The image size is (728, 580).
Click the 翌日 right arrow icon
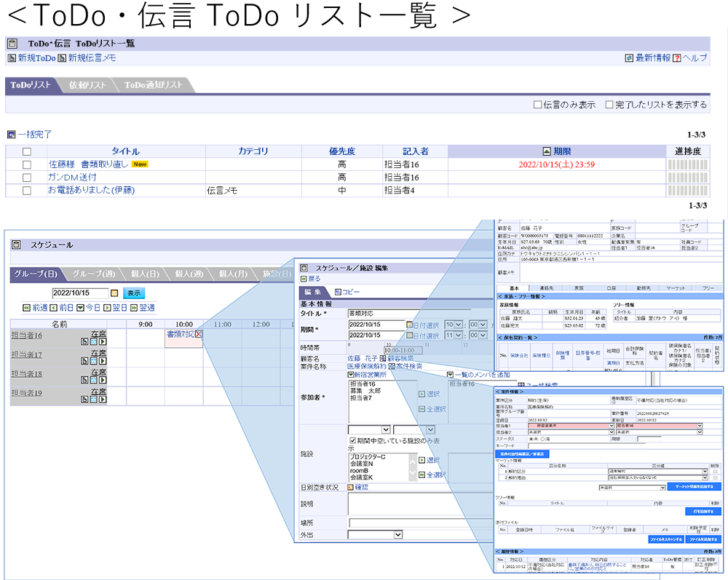click(107, 308)
